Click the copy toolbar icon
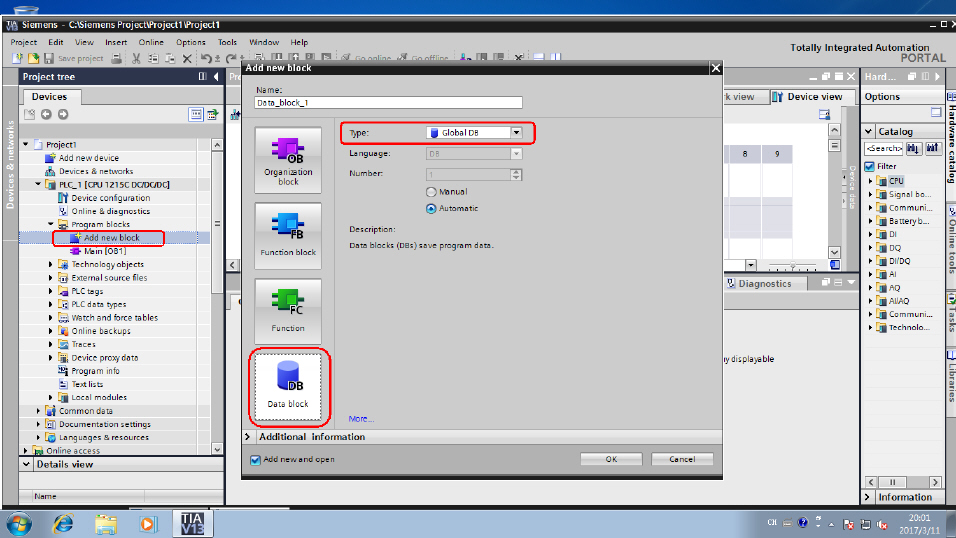Viewport: 956px width, 538px height. point(153,59)
